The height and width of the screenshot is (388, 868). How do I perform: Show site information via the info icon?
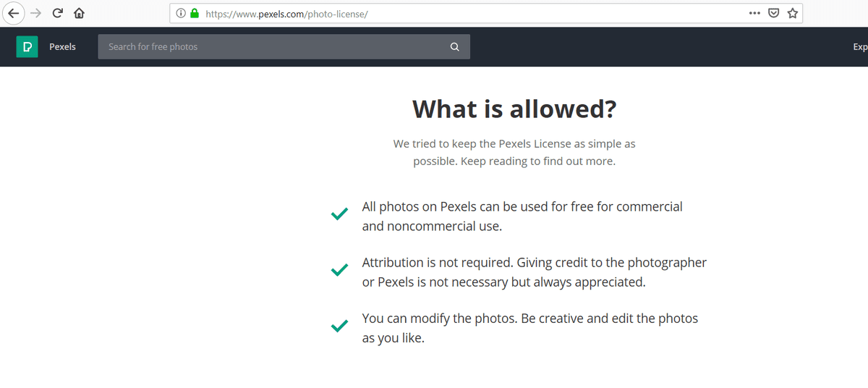181,13
